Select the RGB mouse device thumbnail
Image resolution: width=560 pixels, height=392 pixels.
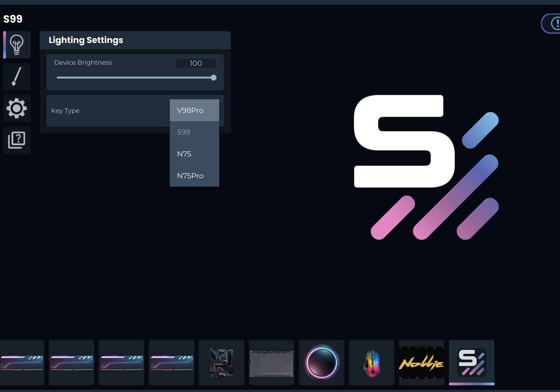tap(371, 363)
